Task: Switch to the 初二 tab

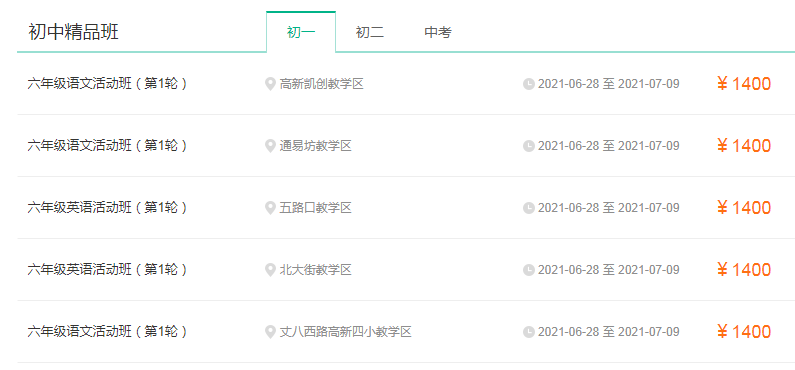Action: (370, 32)
